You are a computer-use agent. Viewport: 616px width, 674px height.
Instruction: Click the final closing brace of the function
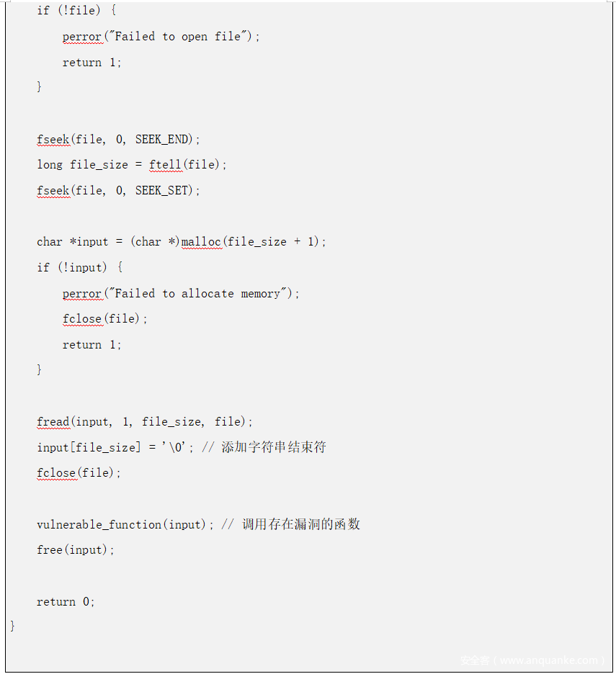click(12, 626)
